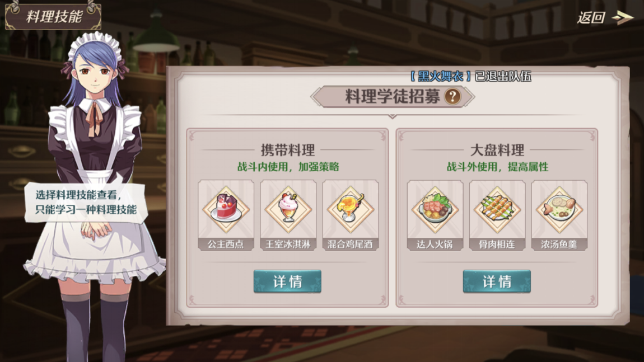644x362 pixels.
Task: Select the 王室冰淇淋 ice cream icon
Action: click(288, 209)
